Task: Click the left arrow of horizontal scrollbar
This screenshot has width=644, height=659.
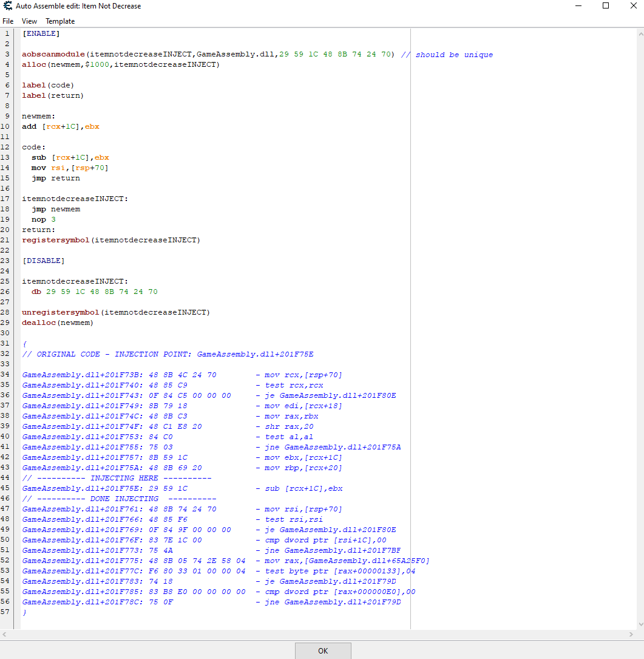Action: (4, 634)
